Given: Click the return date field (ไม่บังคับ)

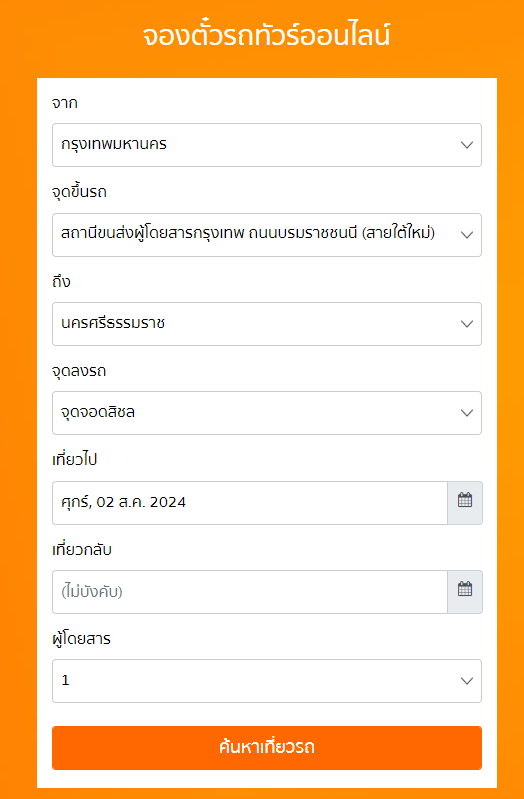Looking at the screenshot, I should pos(250,592).
